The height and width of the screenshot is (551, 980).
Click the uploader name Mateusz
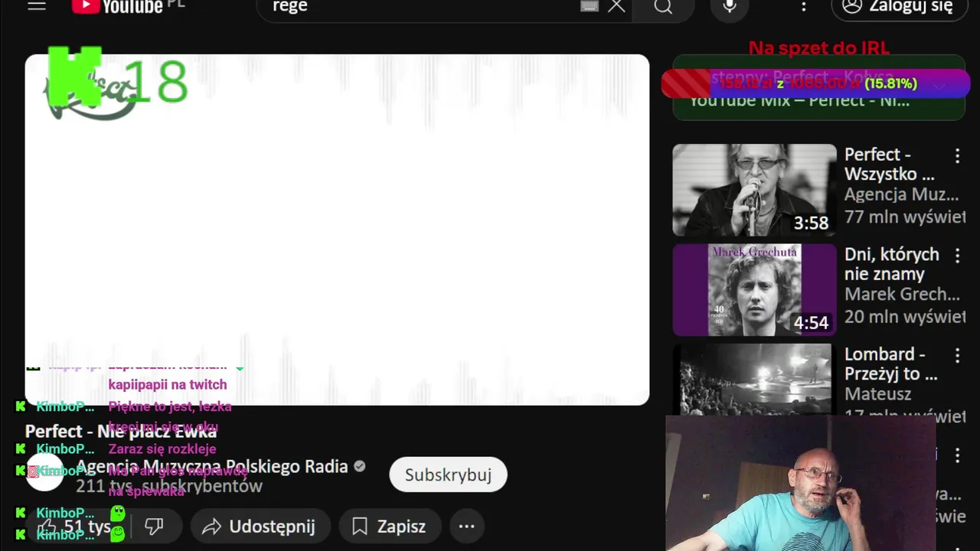click(x=878, y=394)
